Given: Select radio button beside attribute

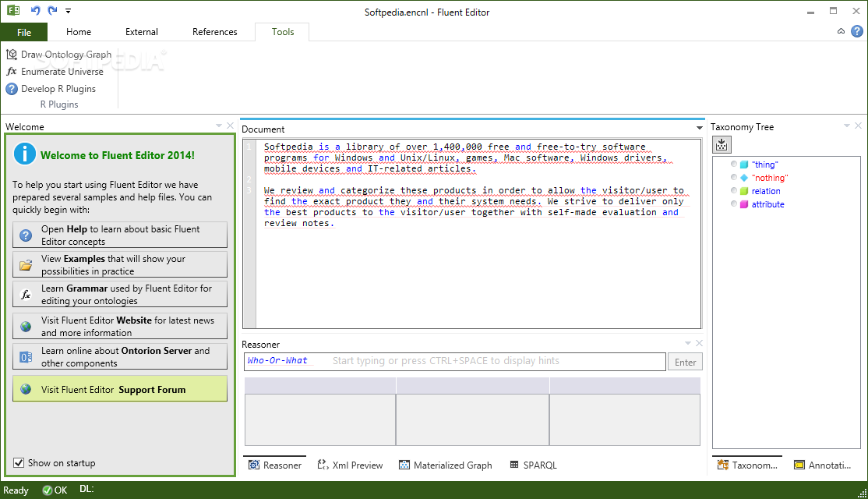Looking at the screenshot, I should point(734,203).
